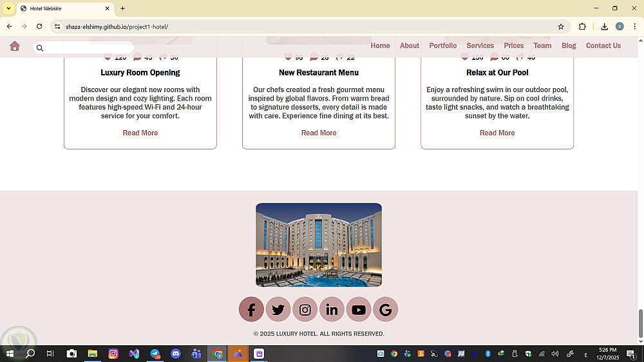Click the browser address bar URL

[x=117, y=26]
